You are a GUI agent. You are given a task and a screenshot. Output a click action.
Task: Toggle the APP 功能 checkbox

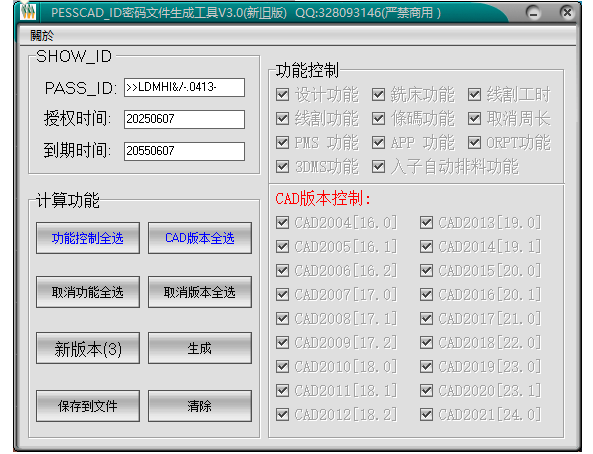tap(378, 143)
